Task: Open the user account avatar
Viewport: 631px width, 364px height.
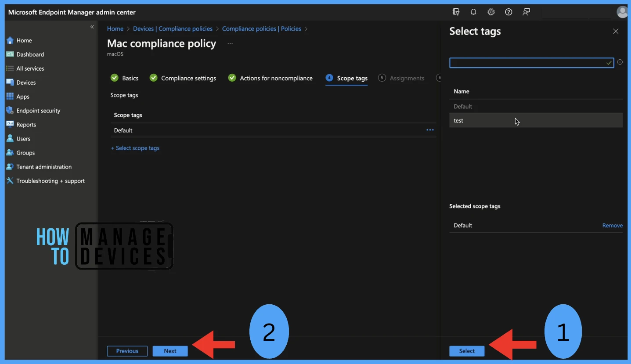Action: [x=622, y=12]
